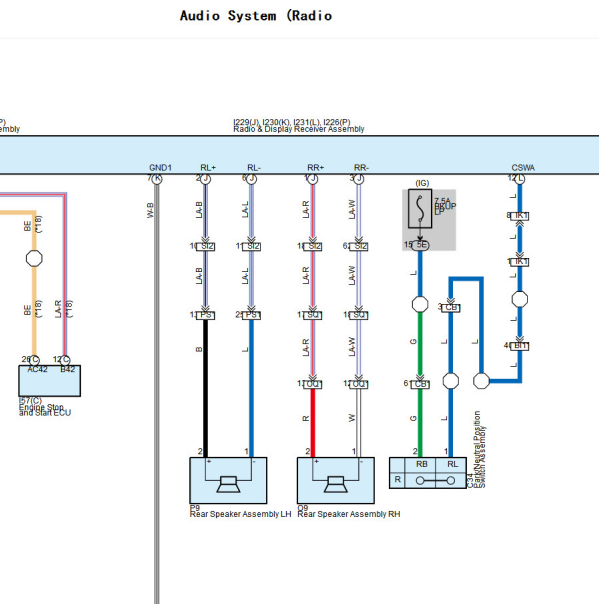This screenshot has width=599, height=604.
Task: Click the hexagon junction between the fuse's blue wire and green wire
Action: (x=420, y=304)
